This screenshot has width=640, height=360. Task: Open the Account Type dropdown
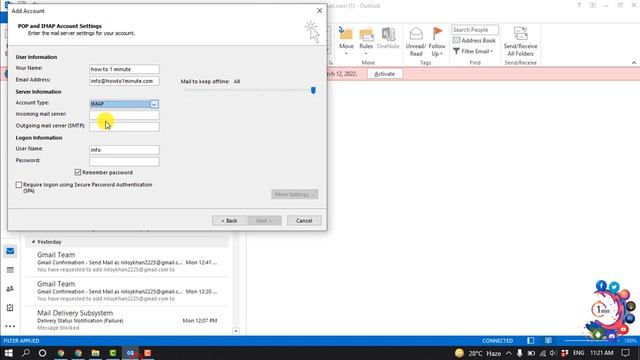pyautogui.click(x=154, y=104)
